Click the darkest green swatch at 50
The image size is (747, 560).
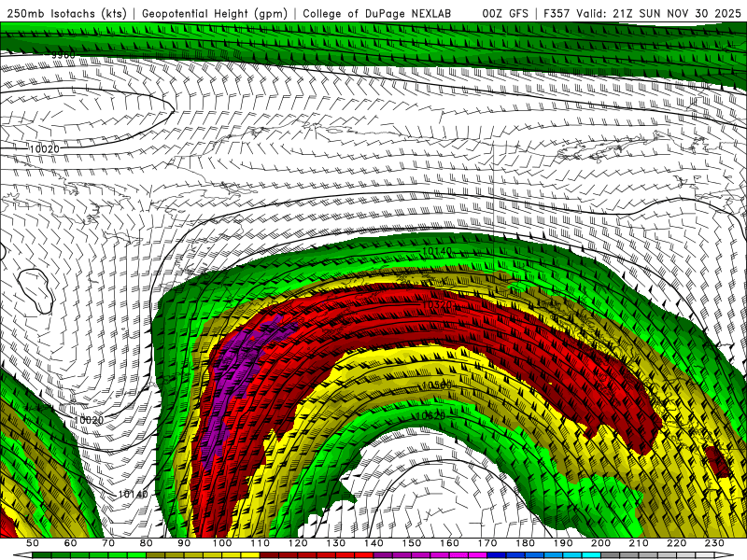pos(42,555)
